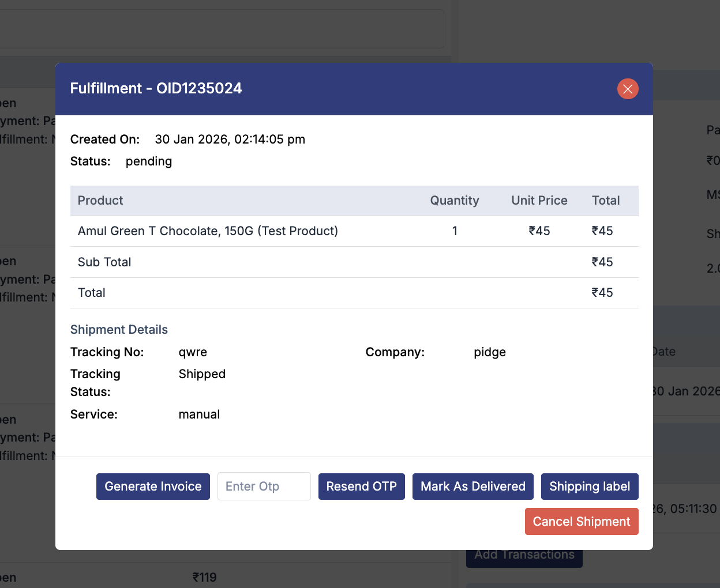
Task: Select the Amul Green T Chocolate product row
Action: coord(208,231)
